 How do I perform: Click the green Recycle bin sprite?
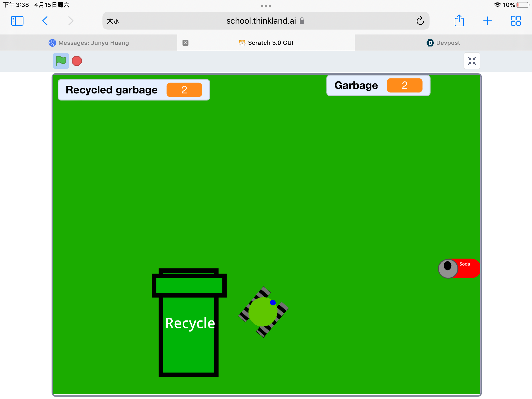click(x=189, y=323)
